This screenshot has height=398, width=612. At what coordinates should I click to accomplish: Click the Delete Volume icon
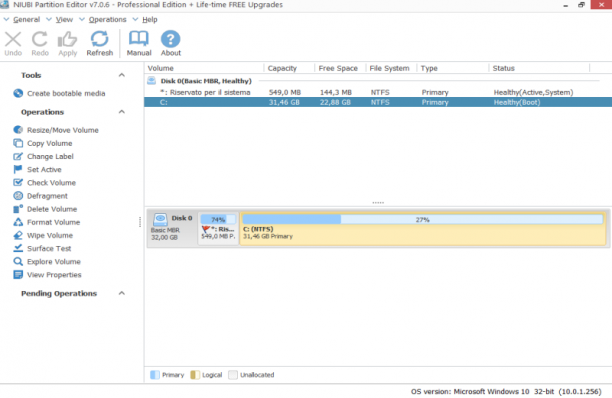18,209
